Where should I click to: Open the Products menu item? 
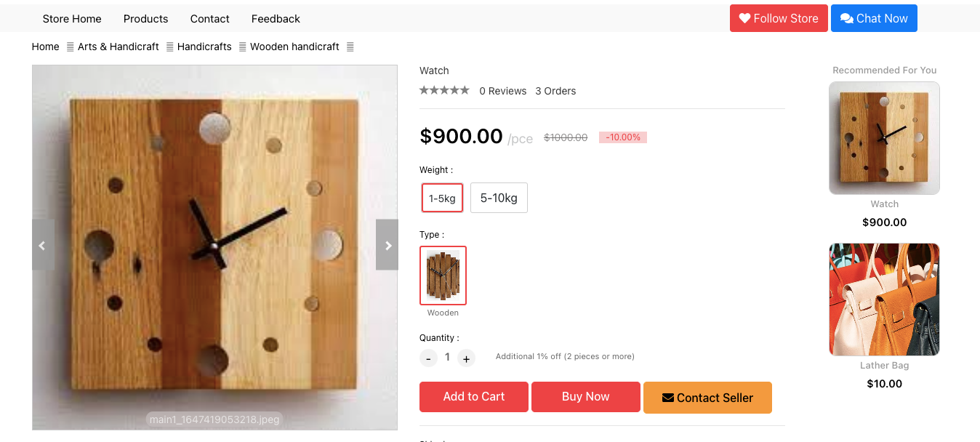point(145,18)
